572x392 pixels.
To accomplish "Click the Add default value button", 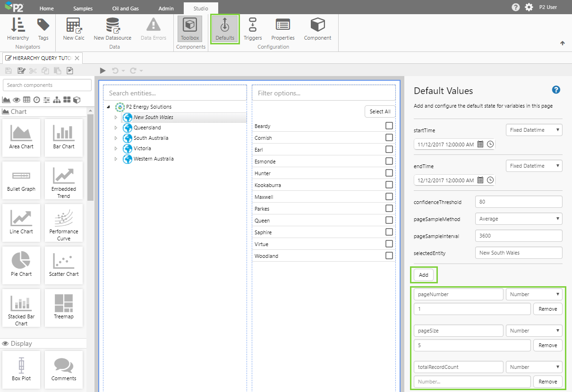I will pyautogui.click(x=424, y=275).
